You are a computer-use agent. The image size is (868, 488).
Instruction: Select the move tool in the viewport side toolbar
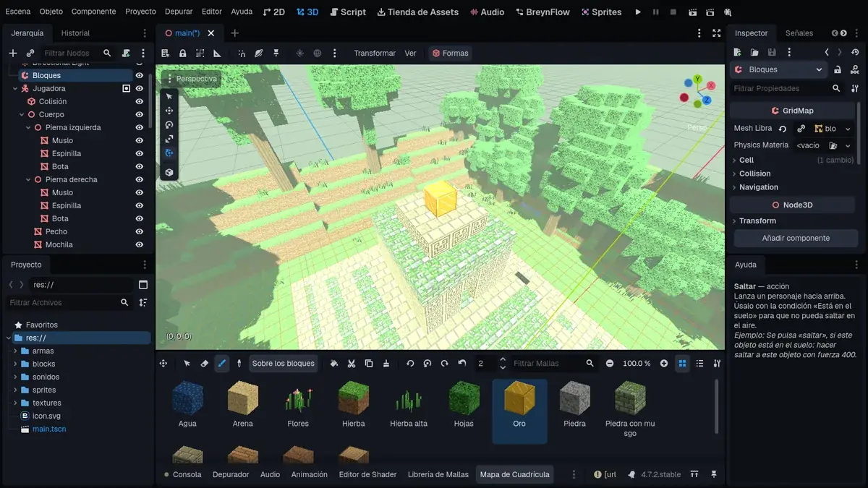(169, 111)
